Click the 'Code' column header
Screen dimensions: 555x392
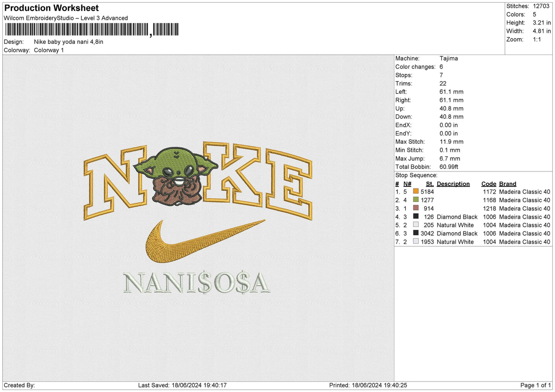[489, 184]
